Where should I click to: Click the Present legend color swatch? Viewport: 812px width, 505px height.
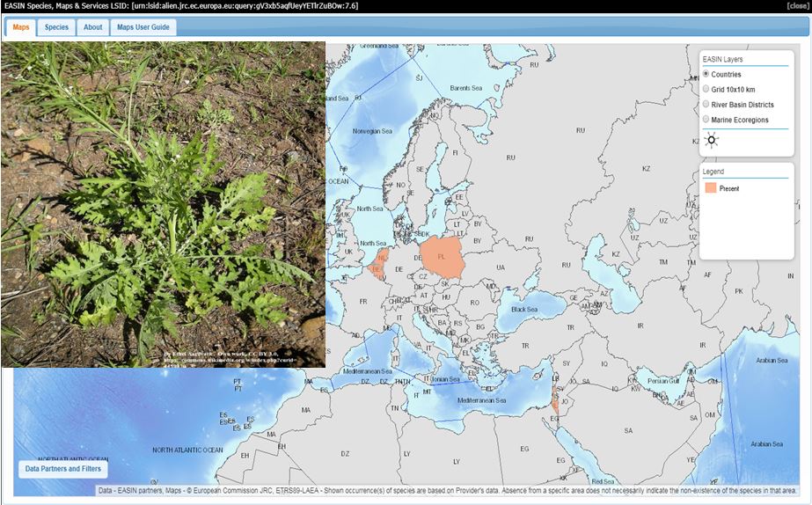point(711,188)
